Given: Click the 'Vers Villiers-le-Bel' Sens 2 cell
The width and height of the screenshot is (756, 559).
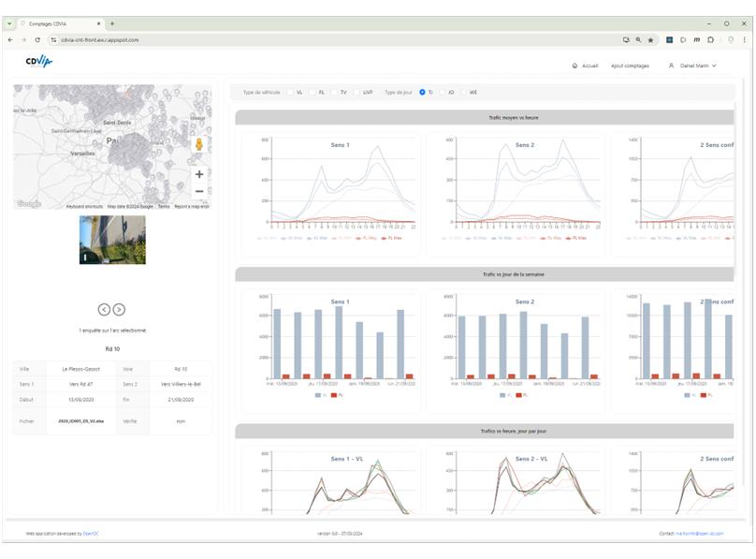Looking at the screenshot, I should coord(181,385).
